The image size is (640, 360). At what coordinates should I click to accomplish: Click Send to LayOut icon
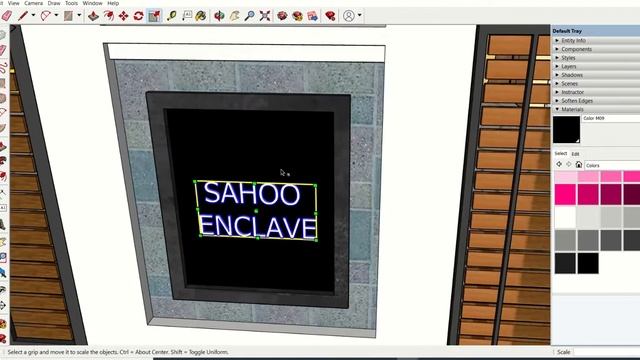pos(313,16)
